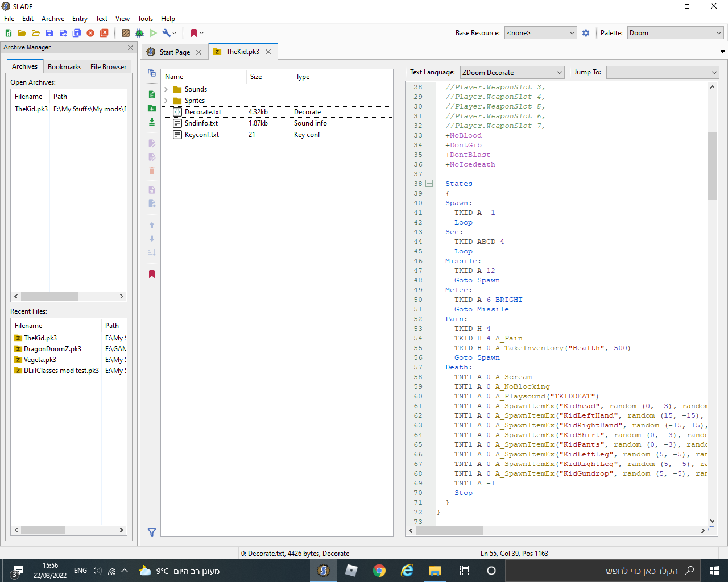Click the Move Up arrow icon
The height and width of the screenshot is (582, 728).
pos(152,225)
